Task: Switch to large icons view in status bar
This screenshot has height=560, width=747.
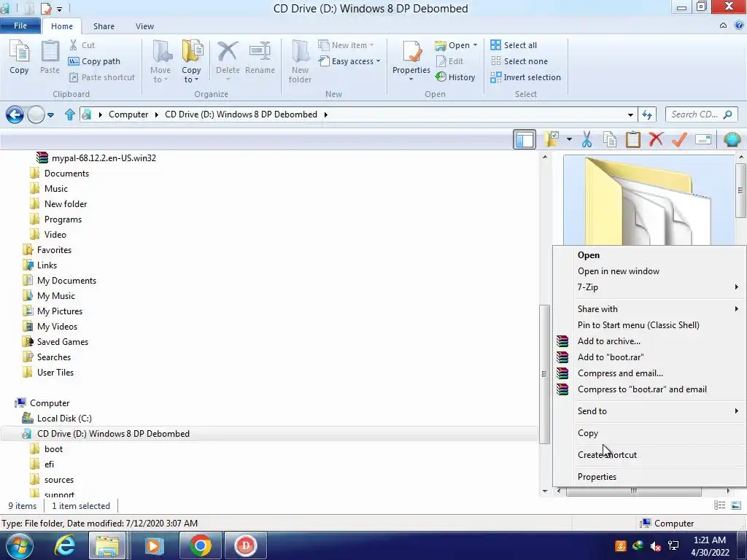Action: (736, 505)
